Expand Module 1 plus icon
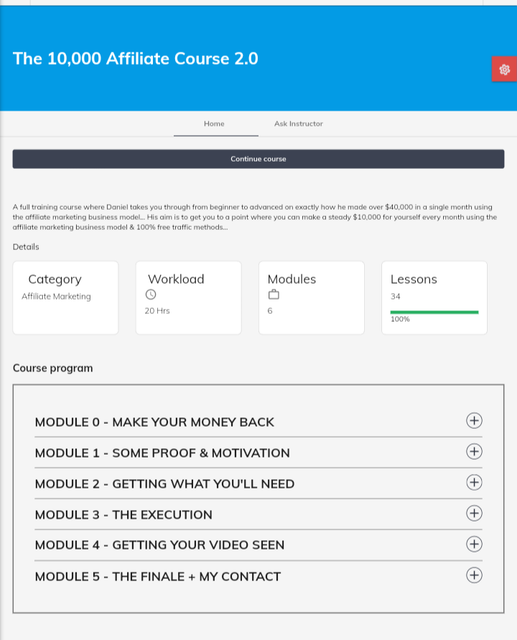 pos(474,451)
